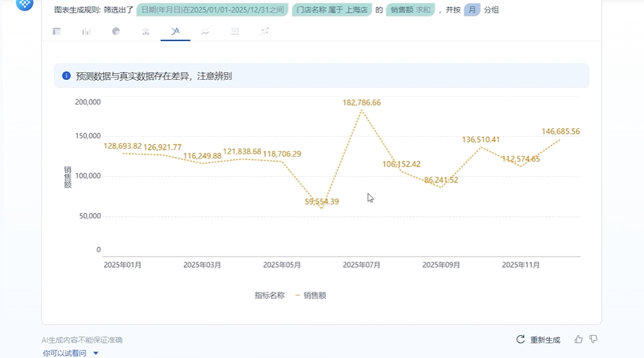Expand the 你可以试着问 suggestions arrow
Screen dimensions: 644x358
pos(96,353)
